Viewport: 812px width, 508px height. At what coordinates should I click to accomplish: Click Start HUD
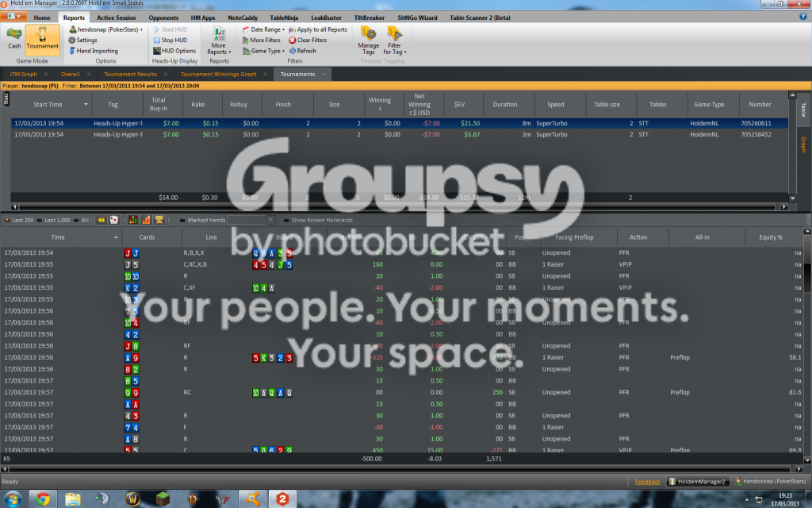pos(170,29)
